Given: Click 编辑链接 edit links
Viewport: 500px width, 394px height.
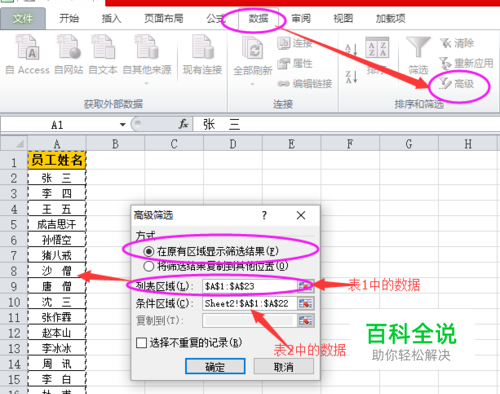Looking at the screenshot, I should pyautogui.click(x=305, y=83).
